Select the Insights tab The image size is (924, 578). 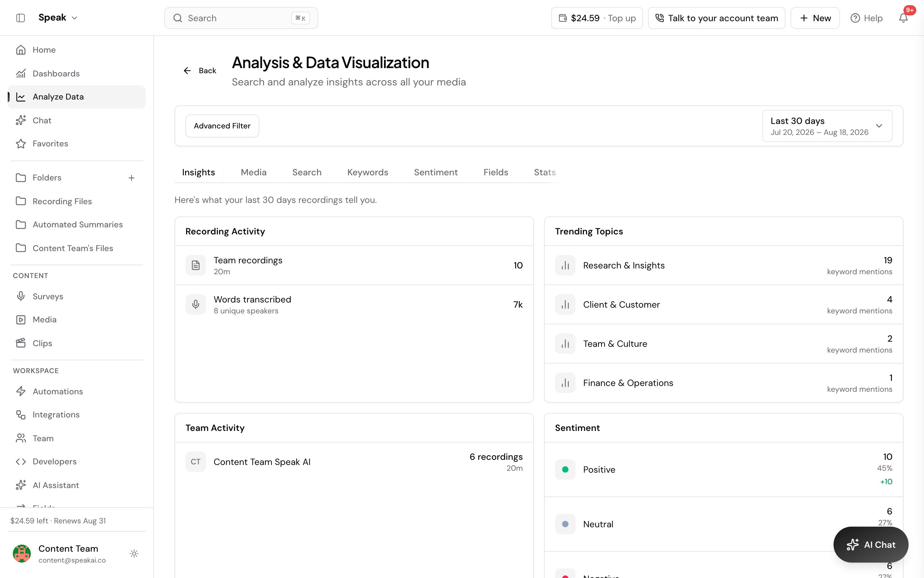coord(198,172)
